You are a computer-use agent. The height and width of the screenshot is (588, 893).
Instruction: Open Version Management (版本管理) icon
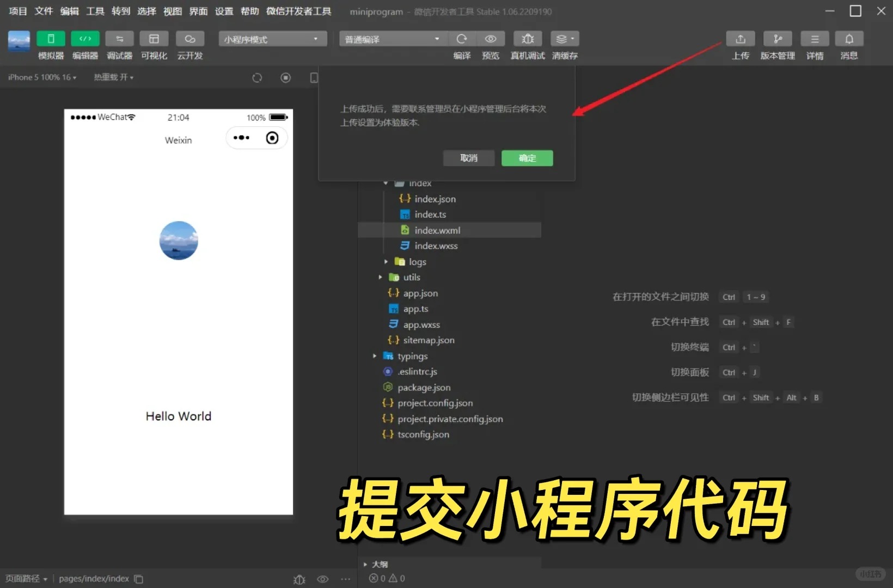[x=778, y=39]
